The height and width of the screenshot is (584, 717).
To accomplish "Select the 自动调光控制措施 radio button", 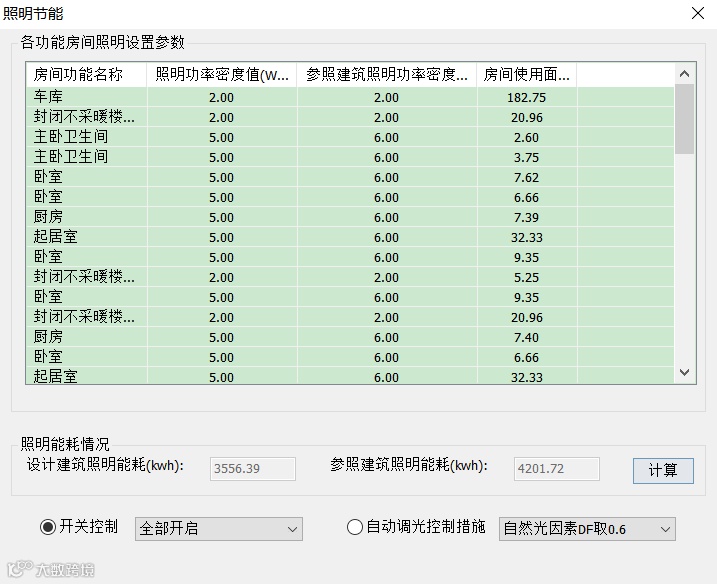I will click(x=355, y=527).
